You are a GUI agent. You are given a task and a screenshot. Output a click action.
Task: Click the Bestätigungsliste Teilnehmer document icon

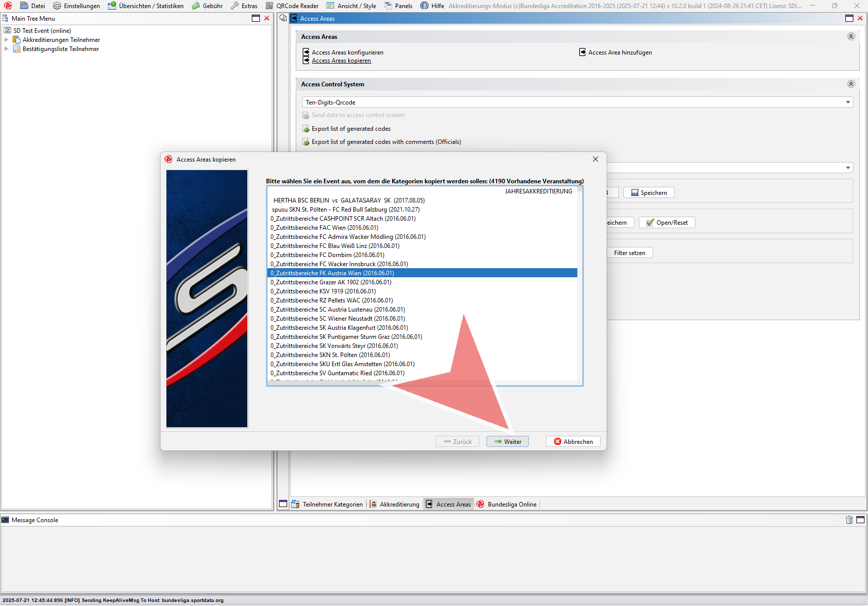click(x=17, y=48)
